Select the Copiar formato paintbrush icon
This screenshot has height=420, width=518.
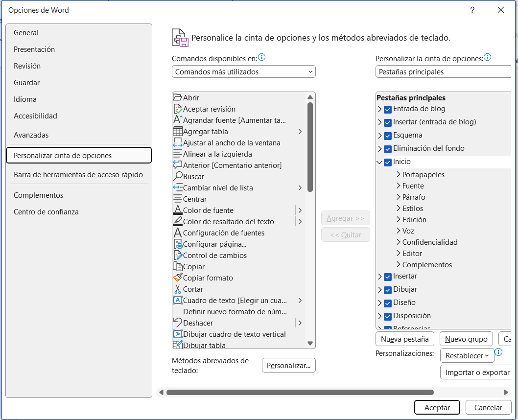pos(178,278)
